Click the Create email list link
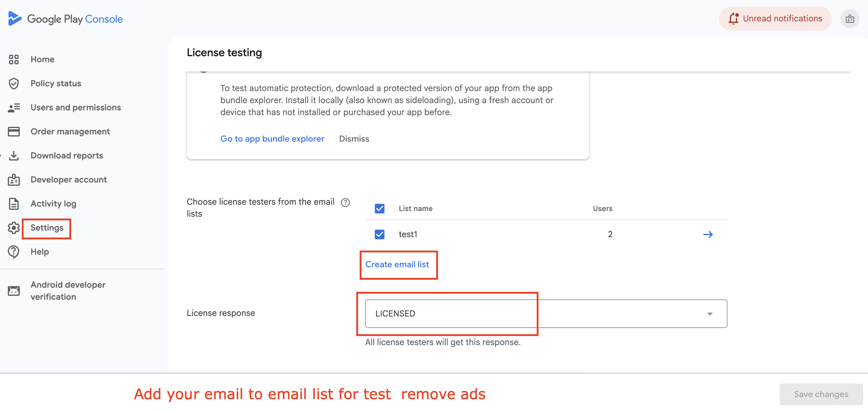Viewport: 868px width, 410px height. tap(397, 264)
